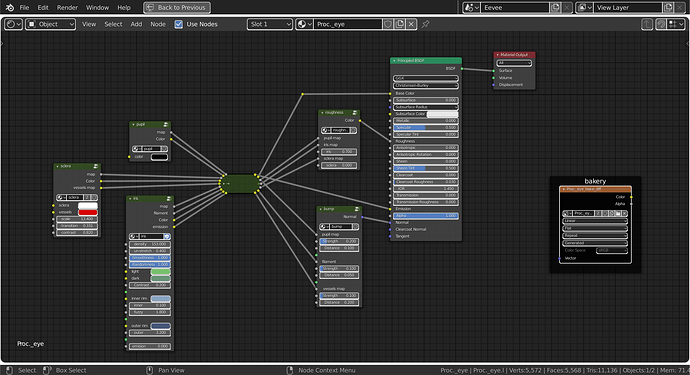Click the material browse sphere icon
The image size is (690, 375).
click(x=304, y=24)
